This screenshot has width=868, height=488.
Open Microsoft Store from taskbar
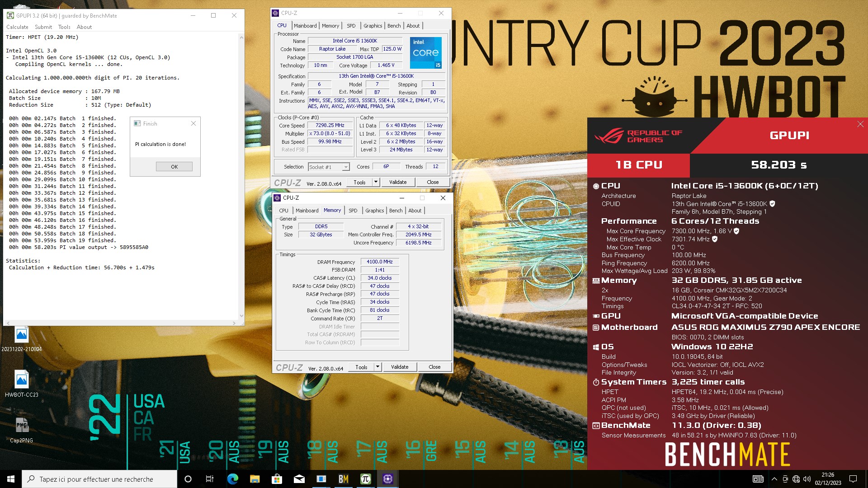coord(277,479)
